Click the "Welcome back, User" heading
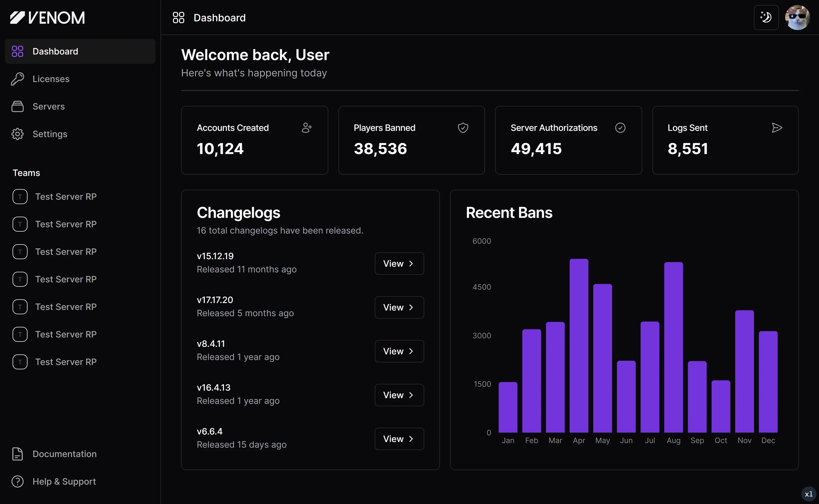The width and height of the screenshot is (819, 504). click(255, 55)
